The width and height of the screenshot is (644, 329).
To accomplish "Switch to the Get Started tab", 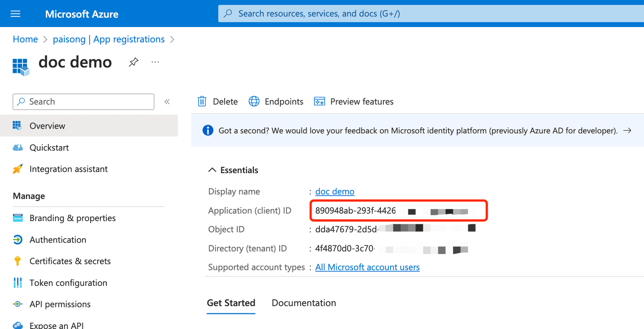I will (x=231, y=303).
